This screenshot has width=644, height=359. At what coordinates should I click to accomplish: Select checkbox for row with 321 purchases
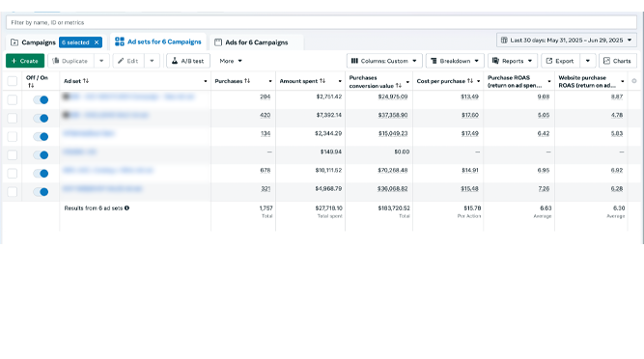tap(13, 192)
